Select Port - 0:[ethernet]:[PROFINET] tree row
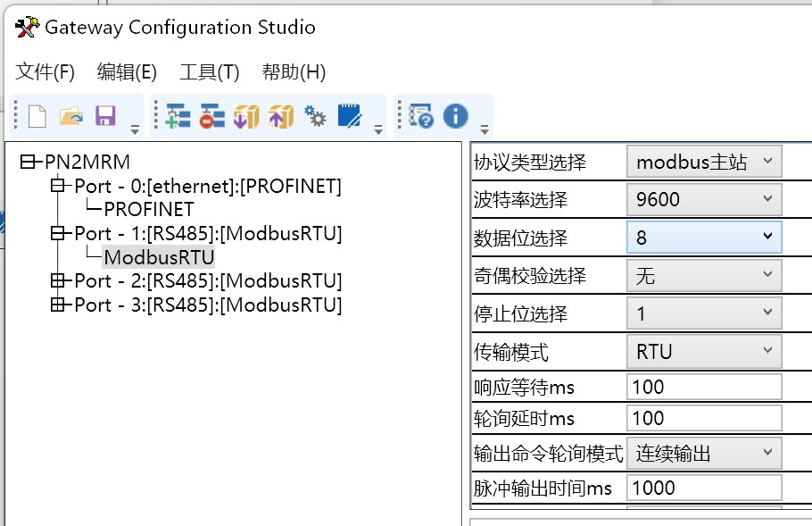 click(208, 186)
